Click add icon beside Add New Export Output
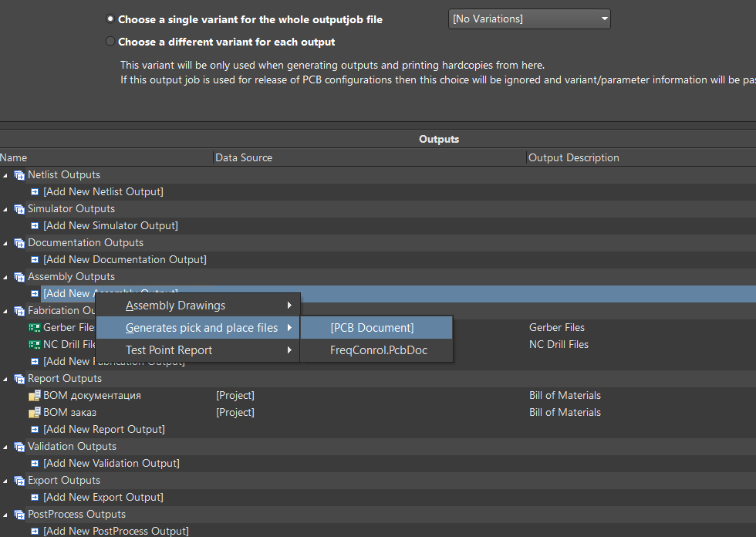756x537 pixels. tap(35, 498)
